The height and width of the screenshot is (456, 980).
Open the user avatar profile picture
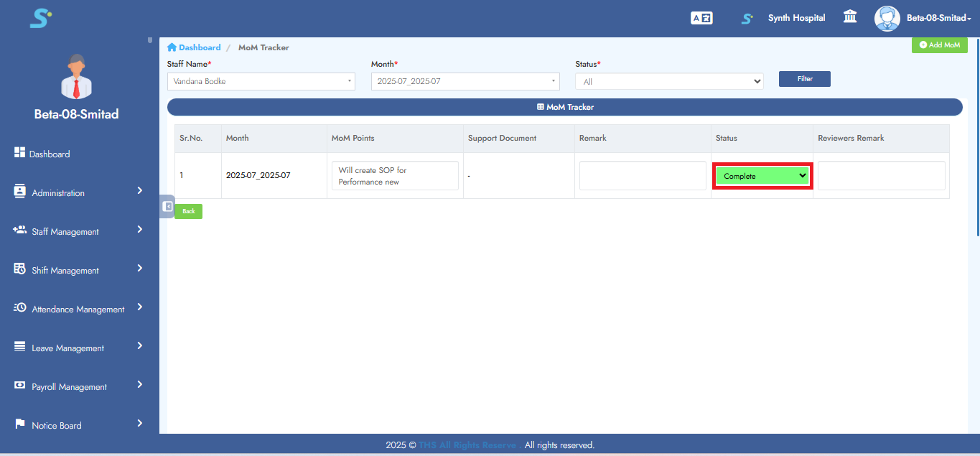point(887,19)
